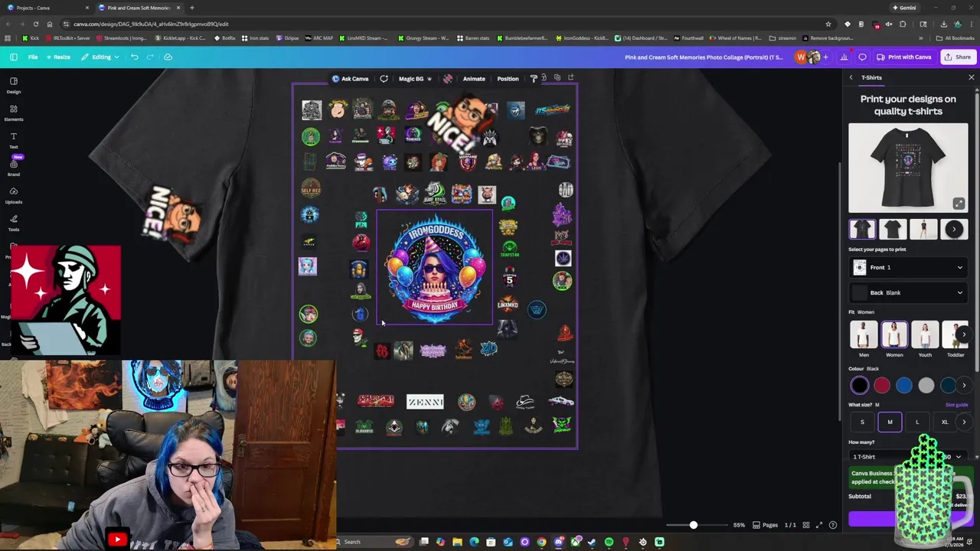Open the Animate option

[x=473, y=78]
